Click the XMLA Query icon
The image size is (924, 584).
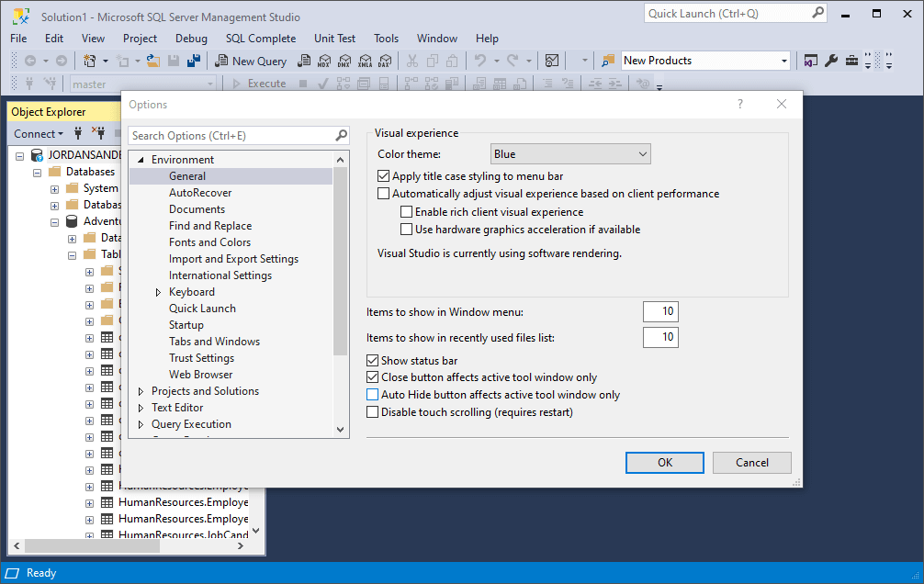[366, 61]
